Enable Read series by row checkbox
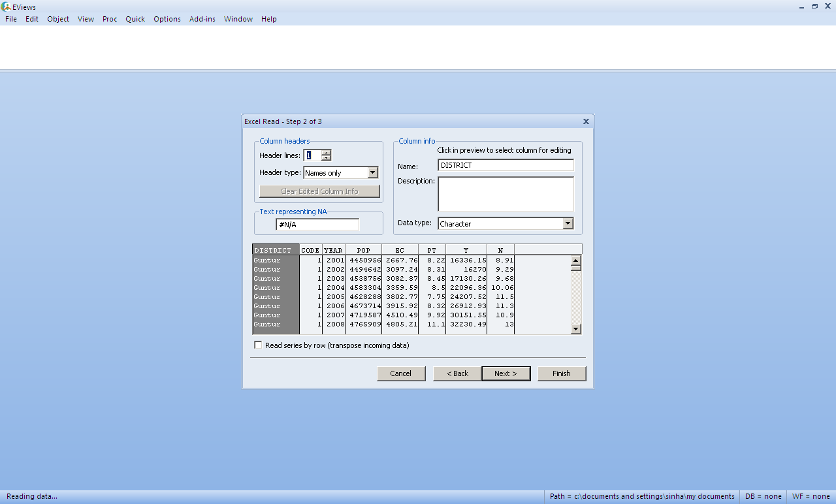 [258, 345]
